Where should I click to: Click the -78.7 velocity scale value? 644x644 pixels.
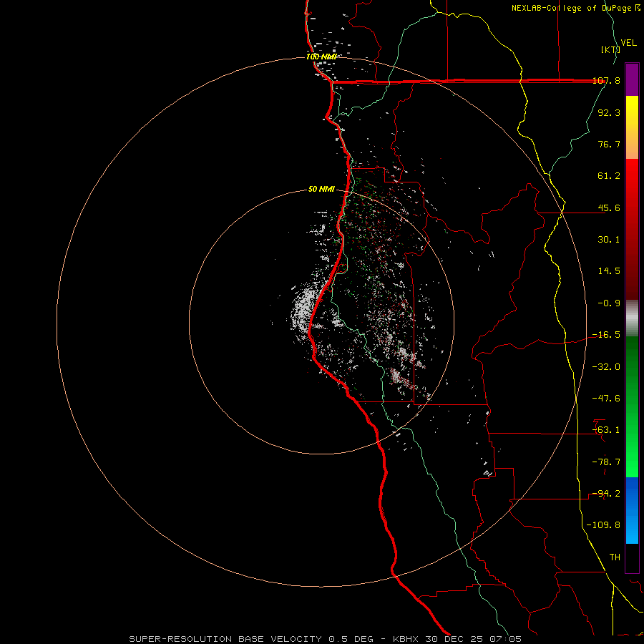point(606,462)
